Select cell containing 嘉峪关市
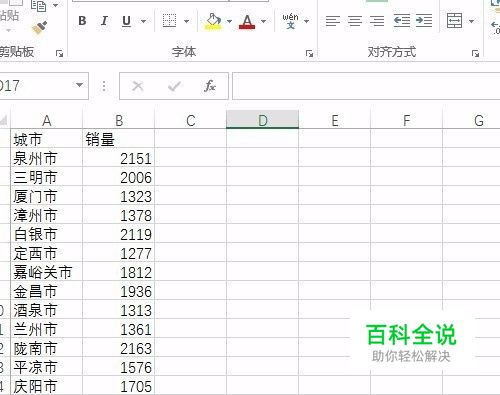This screenshot has height=395, width=500. point(47,272)
